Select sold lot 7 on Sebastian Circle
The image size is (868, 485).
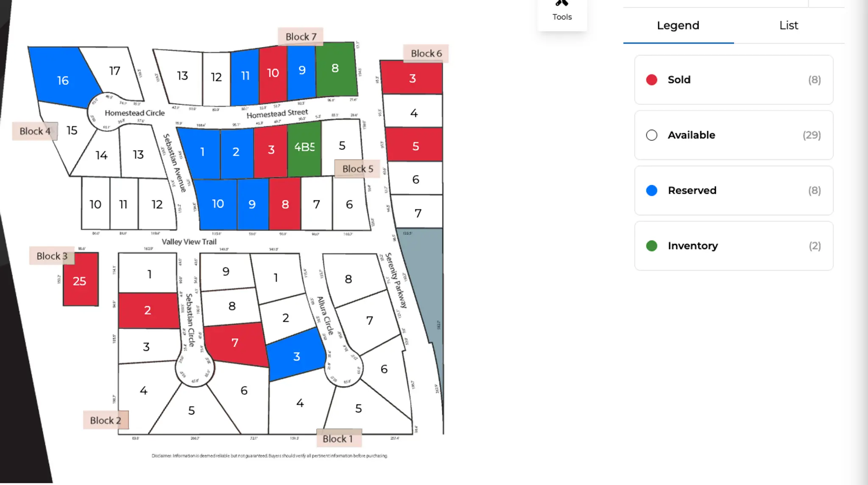[x=236, y=343]
